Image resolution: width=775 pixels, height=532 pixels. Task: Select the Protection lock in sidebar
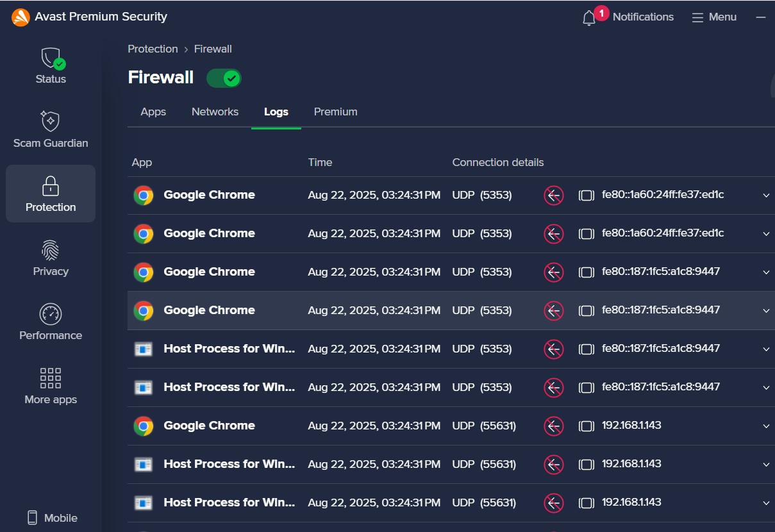[x=51, y=193]
